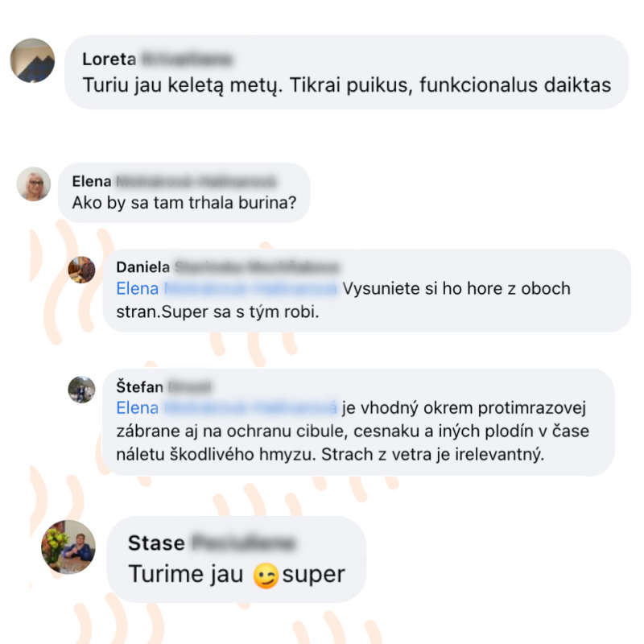Select Loreta's comment text about funkcionalus daiktas
The height and width of the screenshot is (644, 644).
point(347,85)
